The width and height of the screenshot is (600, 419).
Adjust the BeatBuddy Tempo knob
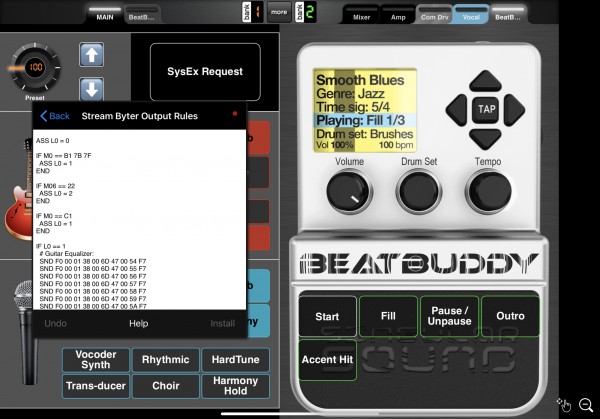[x=488, y=191]
